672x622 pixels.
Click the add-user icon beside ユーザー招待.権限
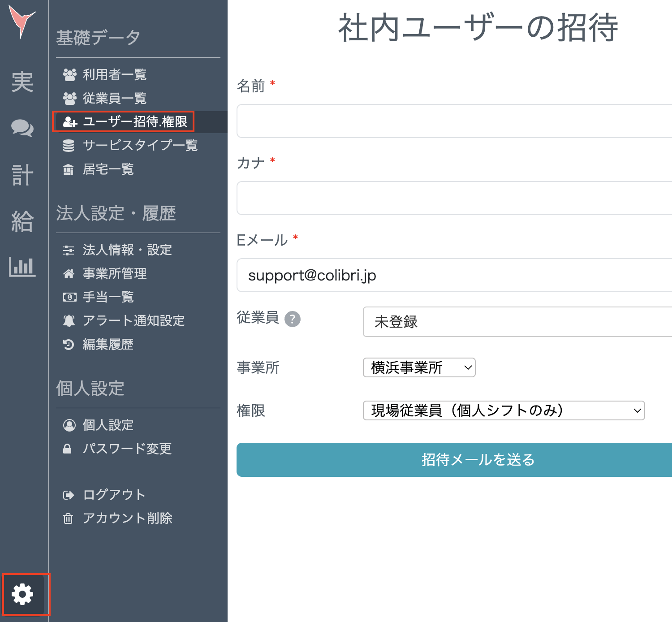70,122
